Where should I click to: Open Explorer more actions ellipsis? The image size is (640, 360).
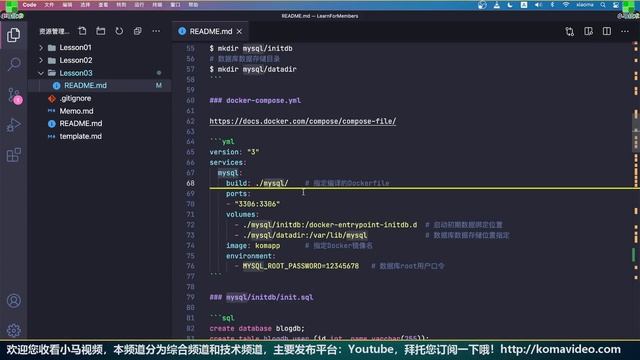pos(156,31)
